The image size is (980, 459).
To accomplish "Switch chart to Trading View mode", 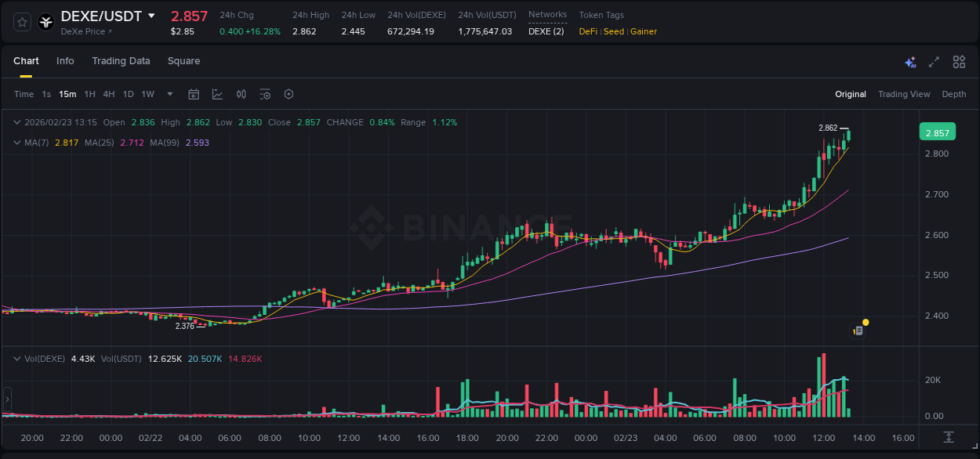I will 904,94.
